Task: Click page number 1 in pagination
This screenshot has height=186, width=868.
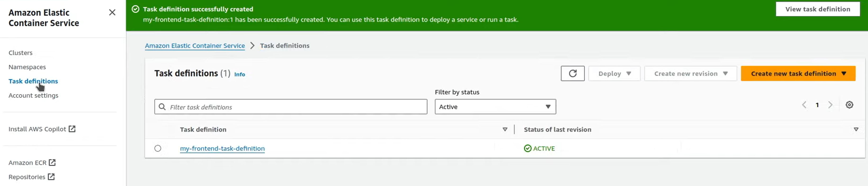Action: click(x=817, y=105)
